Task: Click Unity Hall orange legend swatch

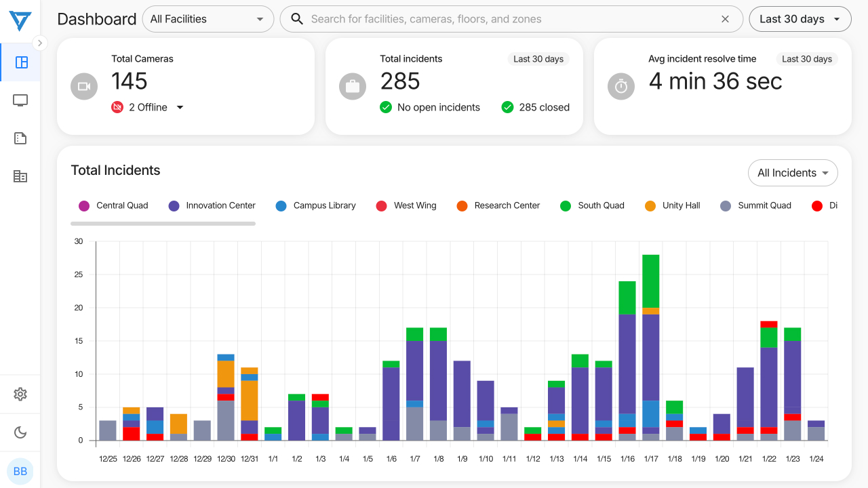Action: [x=650, y=206]
